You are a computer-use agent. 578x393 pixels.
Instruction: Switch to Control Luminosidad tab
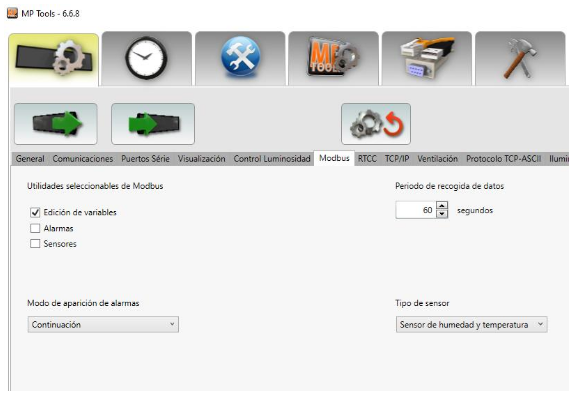tap(272, 159)
